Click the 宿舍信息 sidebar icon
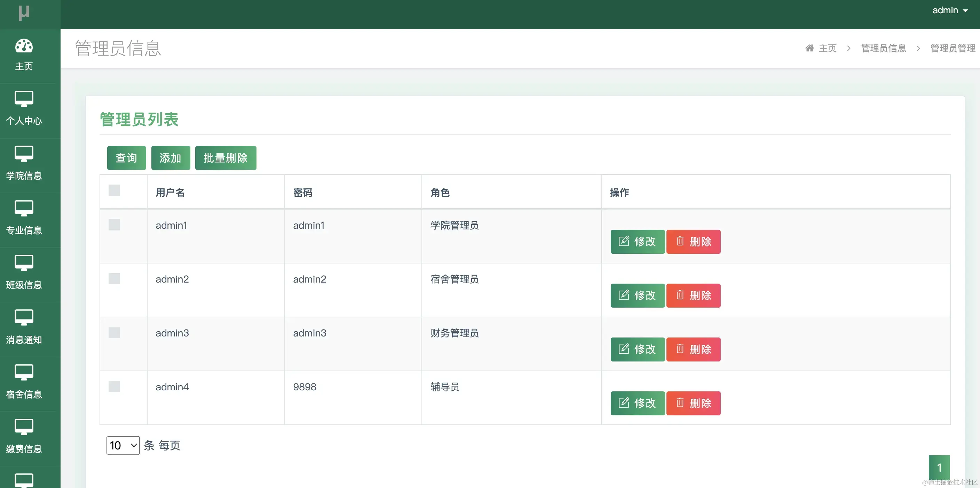The image size is (980, 488). (24, 373)
